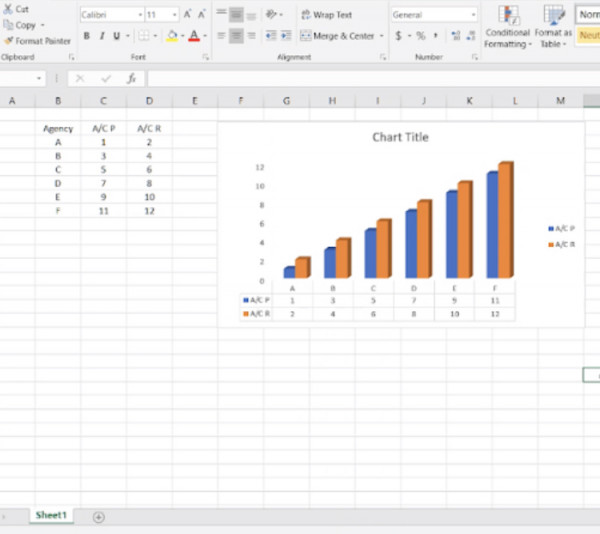Click the A/C P legend entry on the right side of the chart
The image size is (600, 534).
pos(561,229)
